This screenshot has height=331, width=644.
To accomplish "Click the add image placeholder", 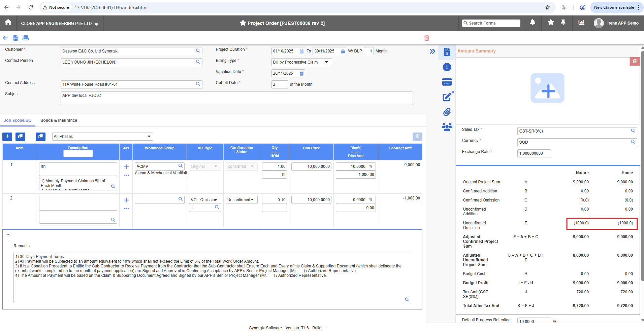I will [x=547, y=88].
